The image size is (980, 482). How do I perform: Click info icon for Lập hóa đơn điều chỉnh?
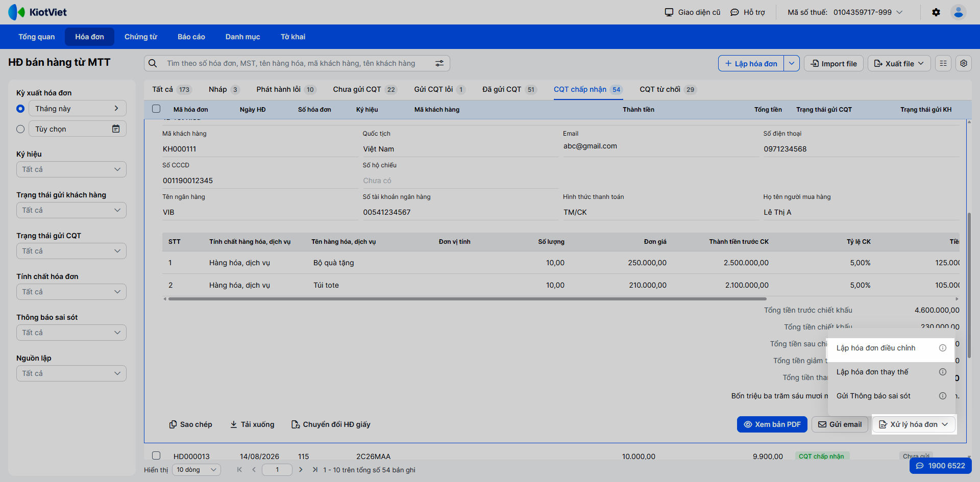pos(943,348)
